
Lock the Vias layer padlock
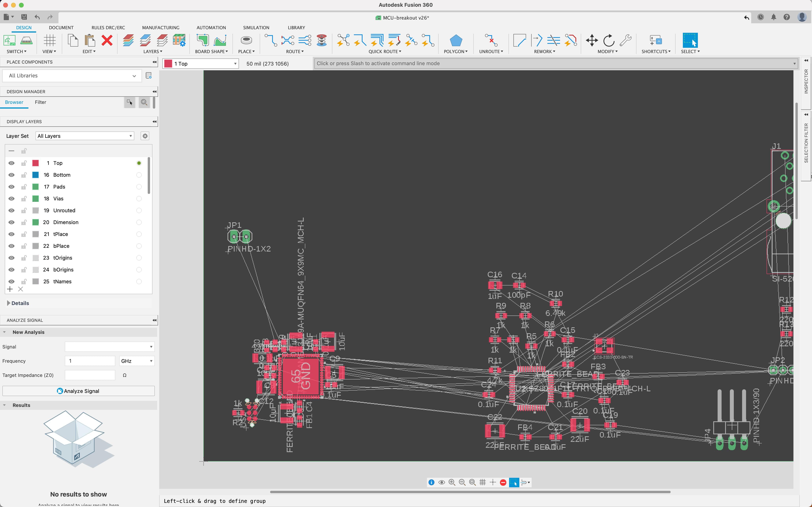pos(24,198)
